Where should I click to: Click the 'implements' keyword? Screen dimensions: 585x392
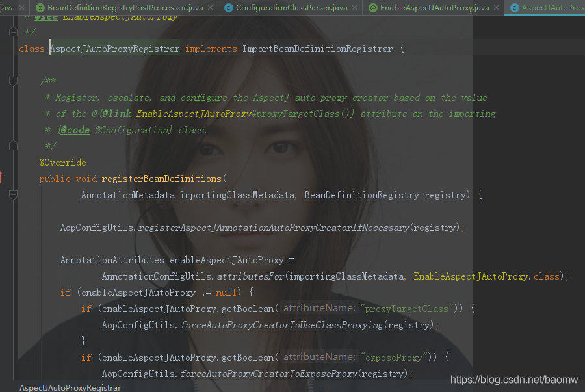tap(211, 49)
